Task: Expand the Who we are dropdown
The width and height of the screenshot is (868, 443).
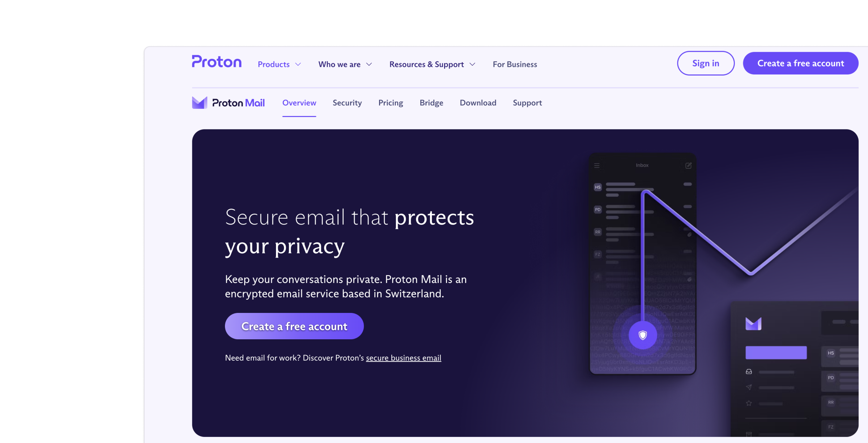Action: pos(345,64)
